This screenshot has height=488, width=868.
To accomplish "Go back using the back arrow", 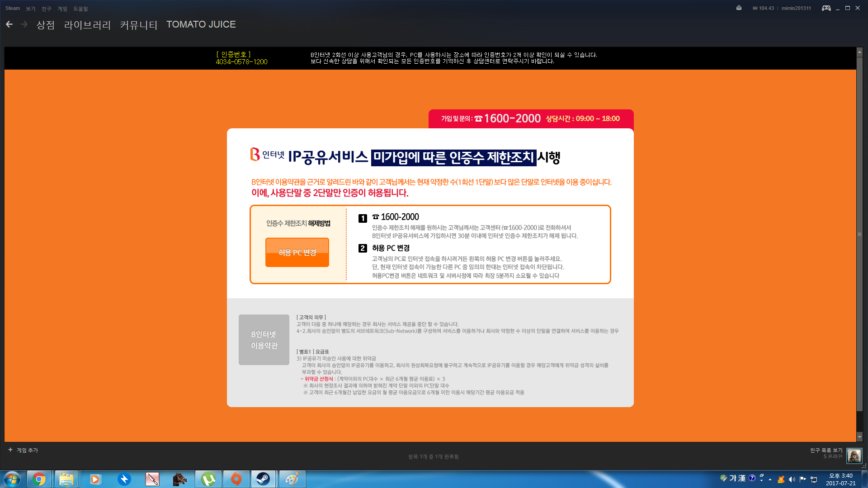I will click(9, 24).
